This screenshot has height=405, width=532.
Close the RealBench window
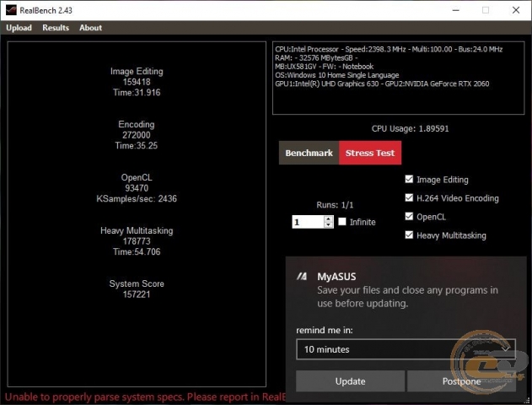click(x=516, y=10)
